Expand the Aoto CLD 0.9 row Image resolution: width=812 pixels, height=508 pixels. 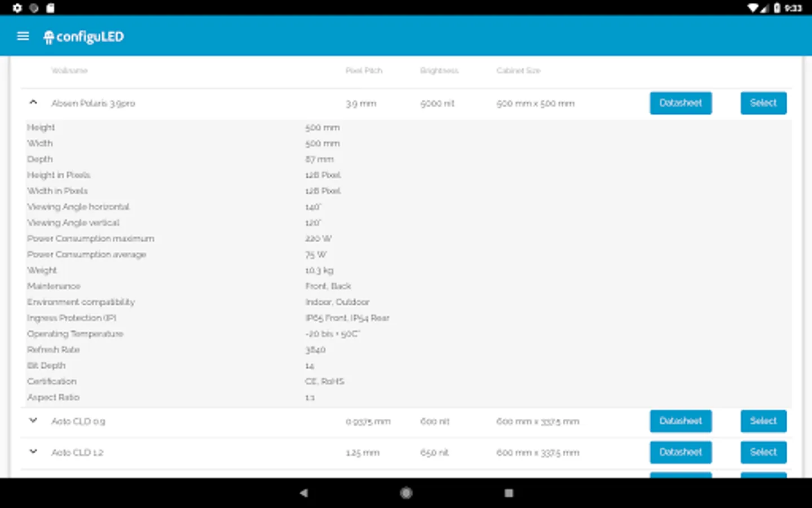(x=33, y=421)
